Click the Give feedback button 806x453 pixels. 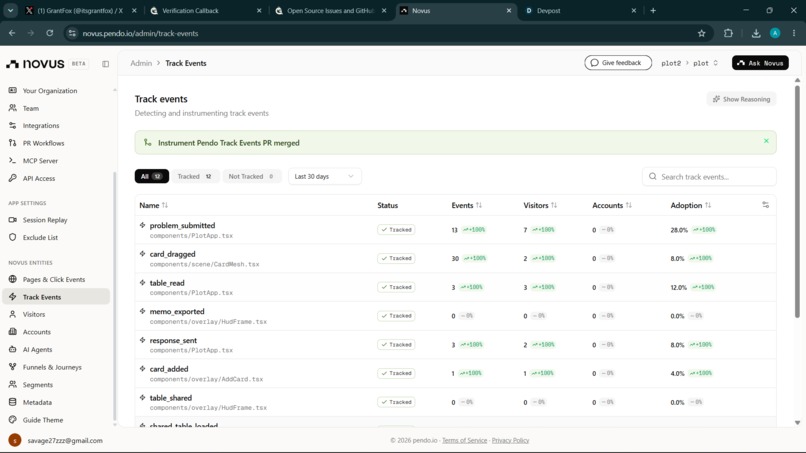617,63
